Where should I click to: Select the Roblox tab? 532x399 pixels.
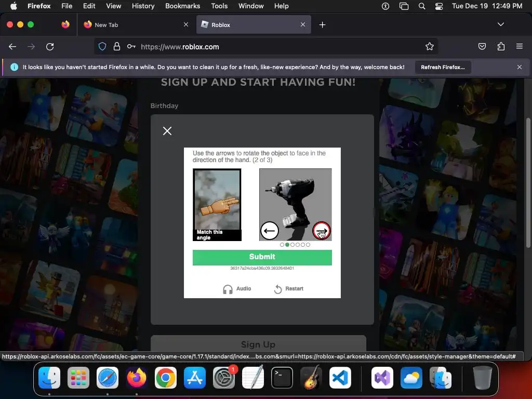click(254, 24)
